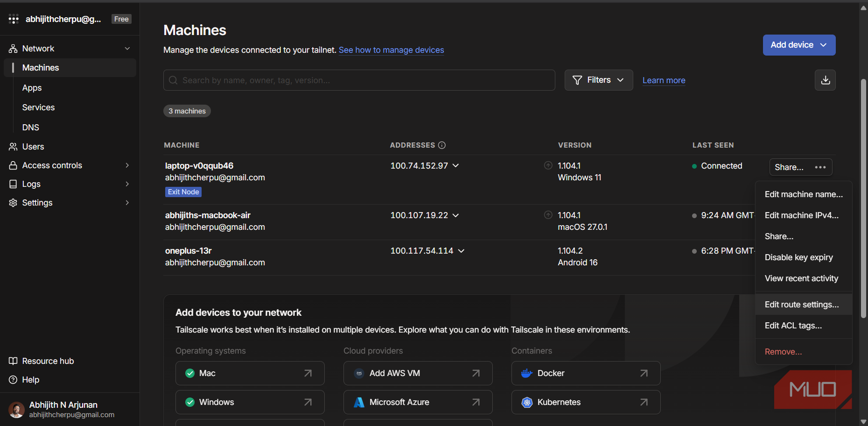Expand addresses for 100.107.19.22
Image resolution: width=868 pixels, height=426 pixels.
456,215
